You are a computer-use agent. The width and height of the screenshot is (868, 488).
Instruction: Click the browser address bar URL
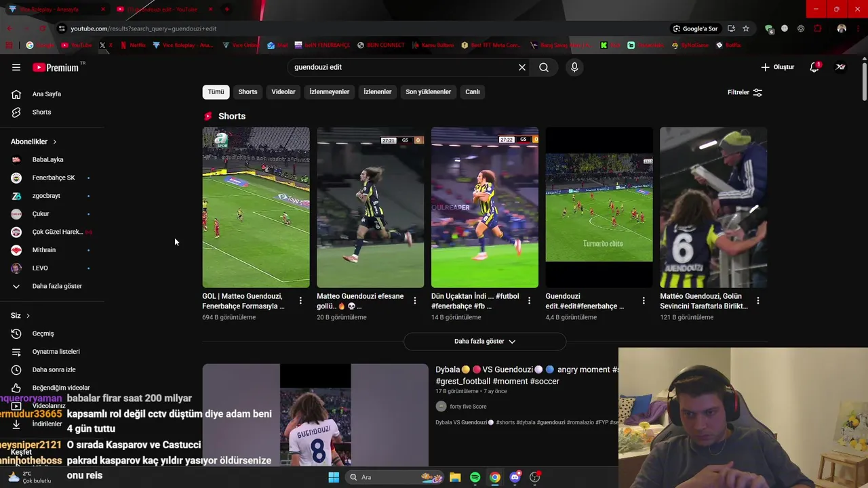(144, 28)
